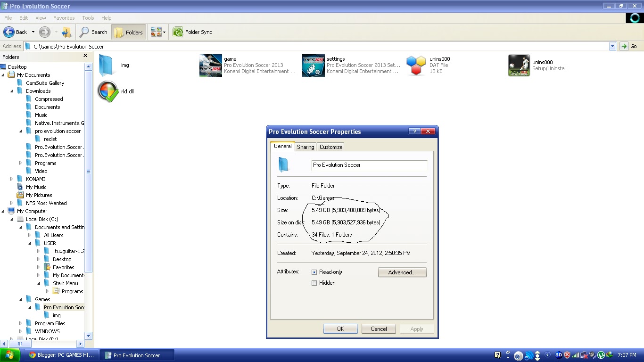Screen dimensions: 644x362
Task: Open the Search pane in Explorer
Action: click(93, 32)
